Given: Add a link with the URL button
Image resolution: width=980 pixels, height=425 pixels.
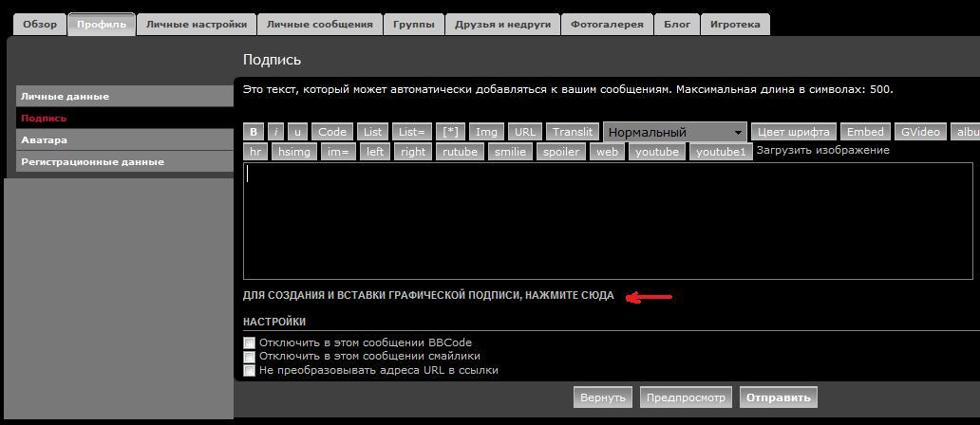Looking at the screenshot, I should click(x=524, y=132).
